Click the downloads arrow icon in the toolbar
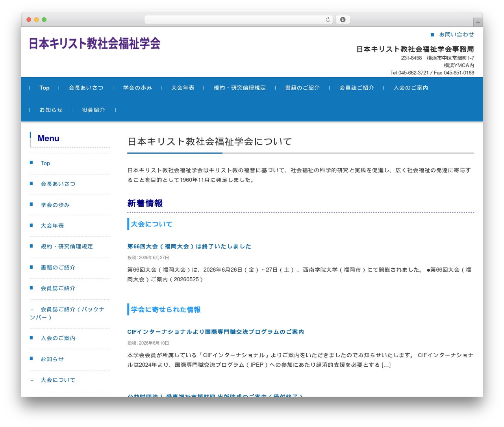This screenshot has height=427, width=504. [343, 20]
